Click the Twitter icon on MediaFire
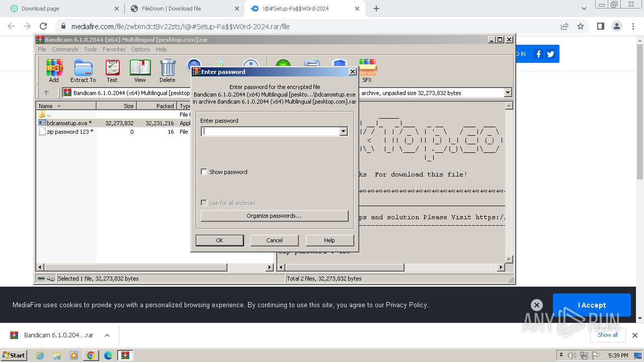 (x=550, y=54)
